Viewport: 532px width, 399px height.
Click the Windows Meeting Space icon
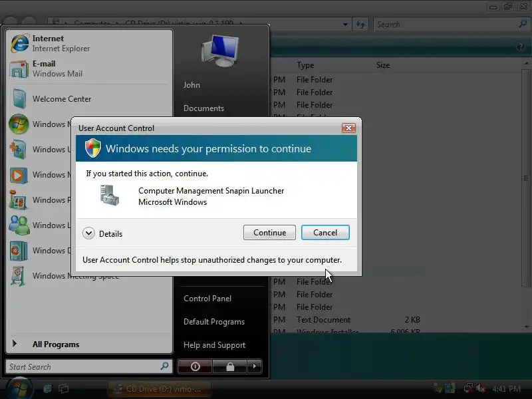tap(18, 276)
